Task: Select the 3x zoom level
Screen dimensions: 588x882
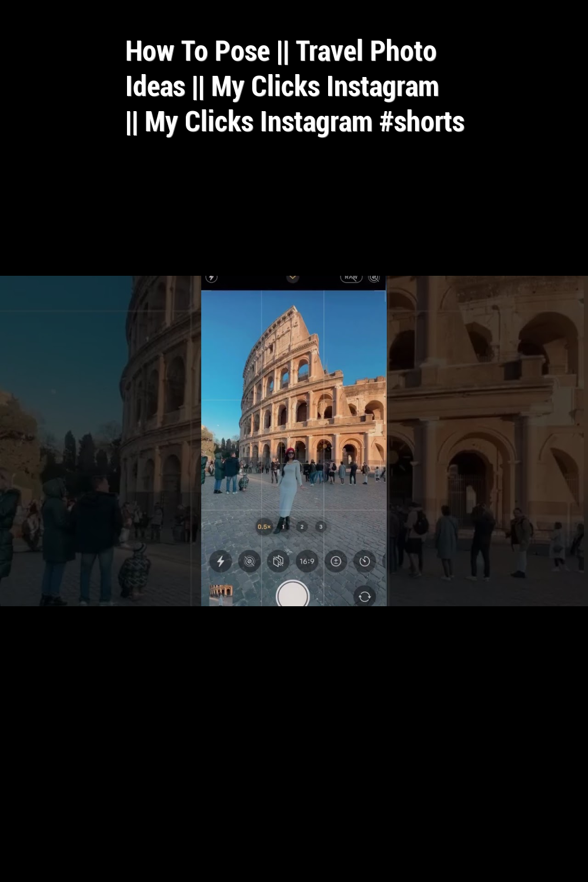Action: click(320, 527)
